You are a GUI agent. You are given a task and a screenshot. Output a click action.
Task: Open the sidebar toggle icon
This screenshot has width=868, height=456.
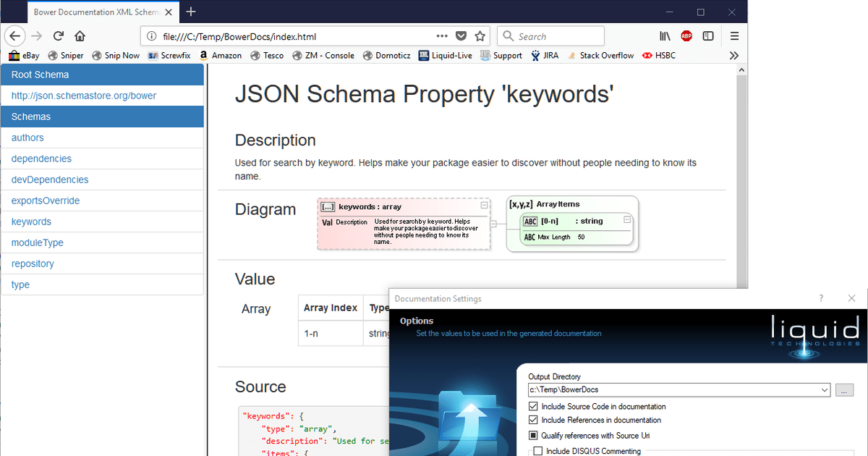click(708, 35)
